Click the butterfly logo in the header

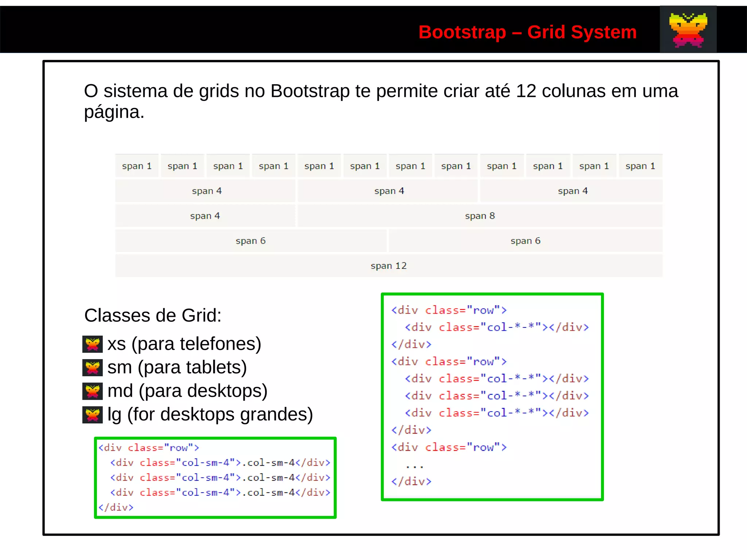[688, 29]
